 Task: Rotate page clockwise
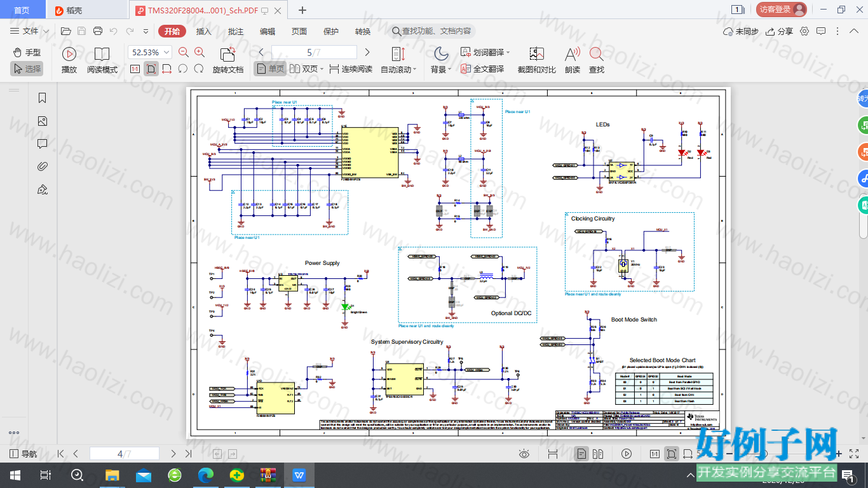[x=199, y=69]
